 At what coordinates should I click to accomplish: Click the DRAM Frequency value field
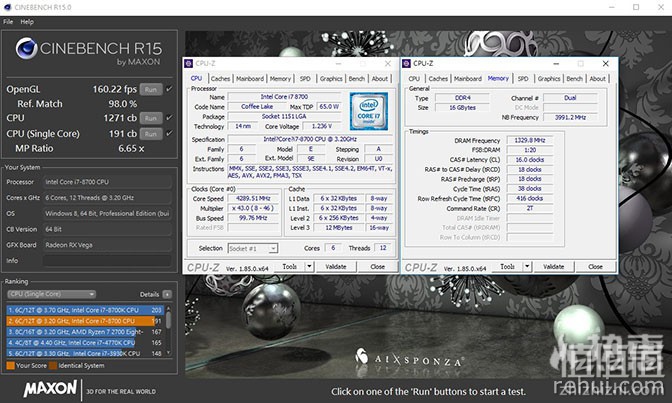click(x=530, y=140)
